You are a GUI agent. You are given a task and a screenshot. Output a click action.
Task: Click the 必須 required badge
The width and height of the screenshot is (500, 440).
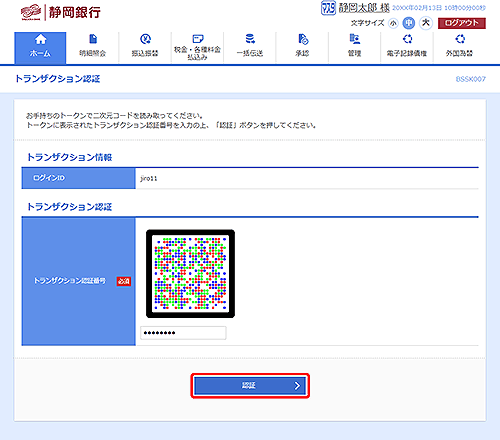coord(124,281)
